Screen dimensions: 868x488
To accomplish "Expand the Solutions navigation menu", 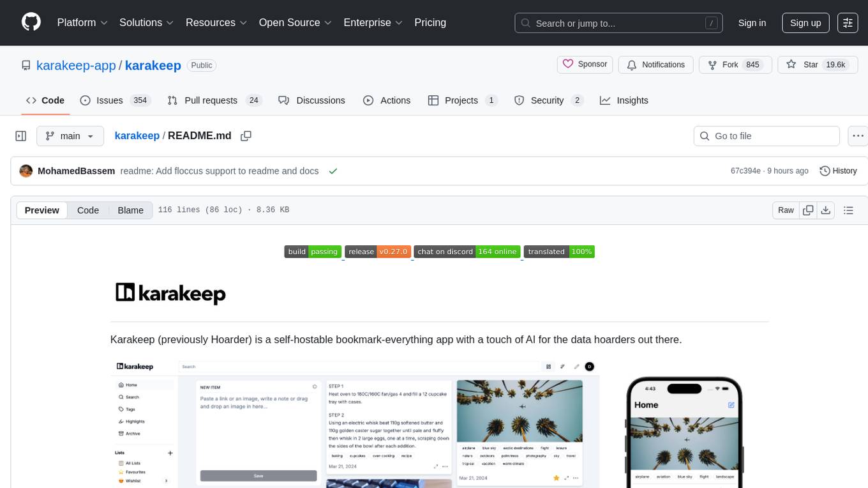I will [147, 22].
